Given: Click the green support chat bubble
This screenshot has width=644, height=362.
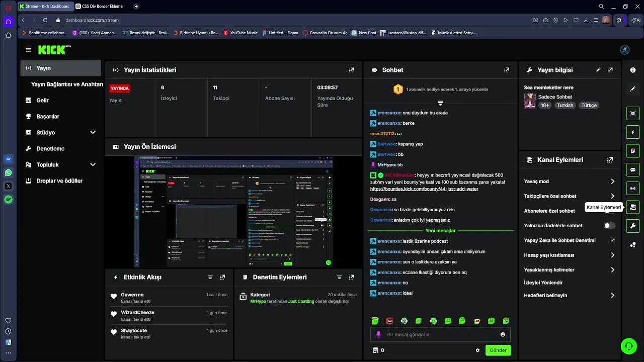Looking at the screenshot, I should (628, 346).
